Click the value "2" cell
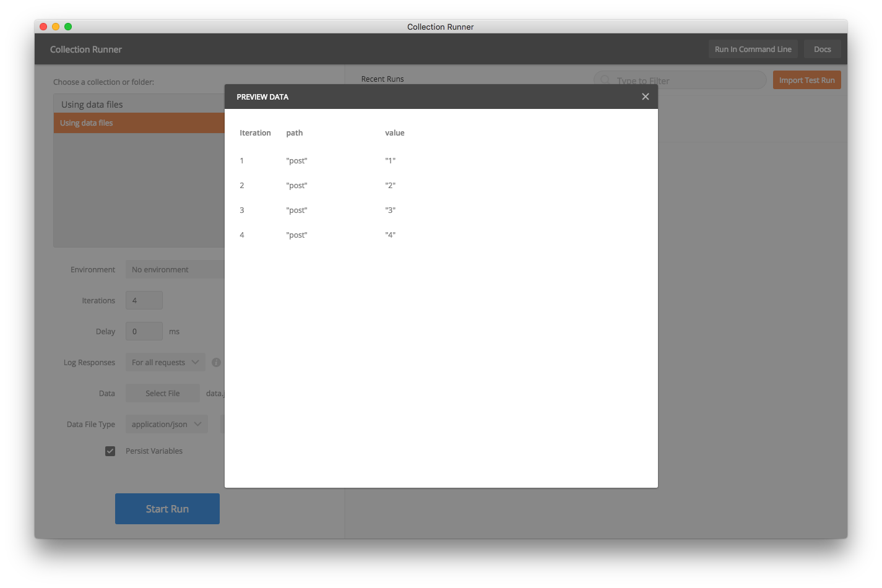 point(391,186)
